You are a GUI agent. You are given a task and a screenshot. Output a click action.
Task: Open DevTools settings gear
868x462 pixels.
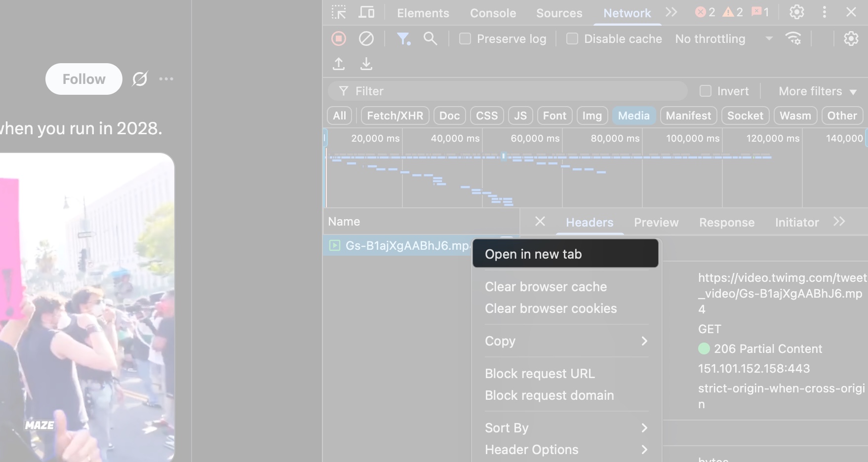pos(796,12)
